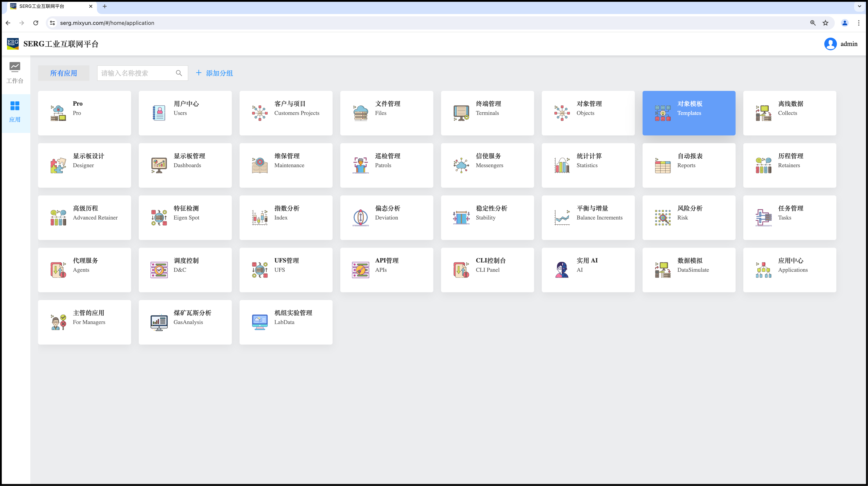
Task: Click the Dashboards monitor icon
Action: point(159,165)
